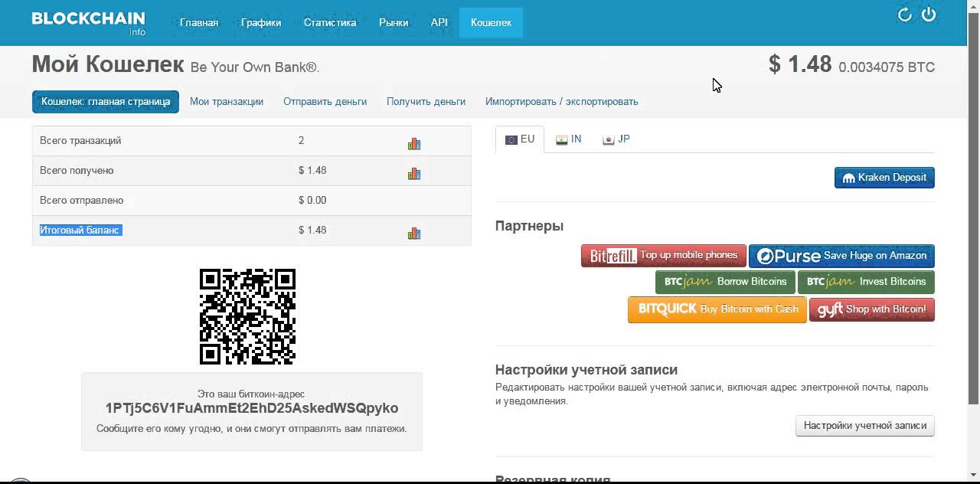Open the Графики menu item
Viewport: 980px width, 484px height.
(x=261, y=23)
